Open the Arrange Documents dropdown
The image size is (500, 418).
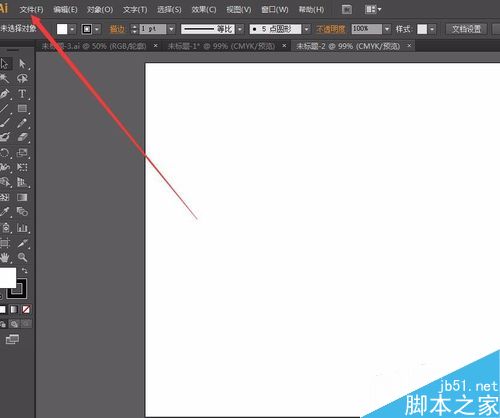point(373,9)
